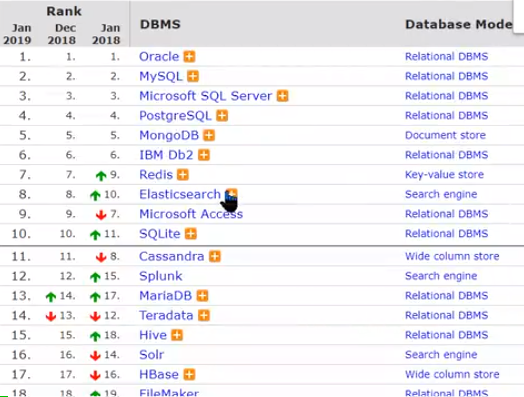Click Key-value store link in Redis row
This screenshot has height=397, width=524.
point(444,174)
